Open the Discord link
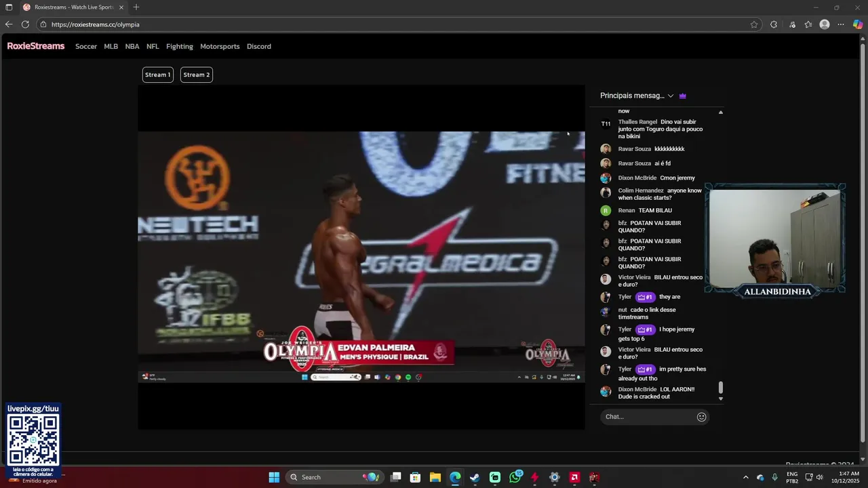Screen dimensions: 868x488 tap(259, 46)
